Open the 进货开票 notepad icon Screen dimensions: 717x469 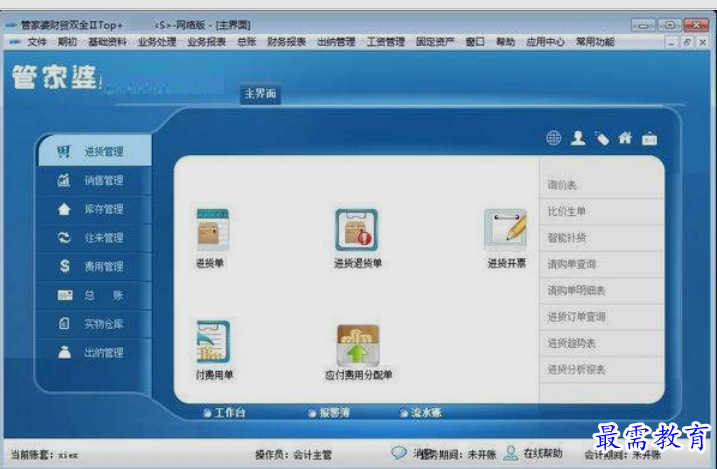505,229
